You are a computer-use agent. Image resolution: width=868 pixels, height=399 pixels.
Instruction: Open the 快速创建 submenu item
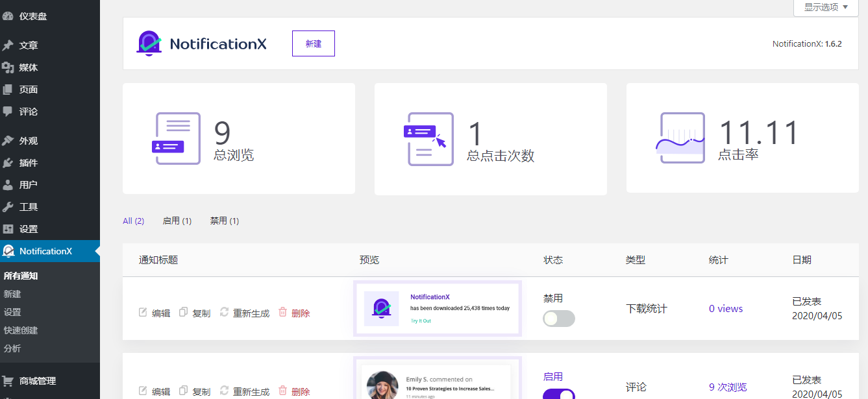pos(21,330)
